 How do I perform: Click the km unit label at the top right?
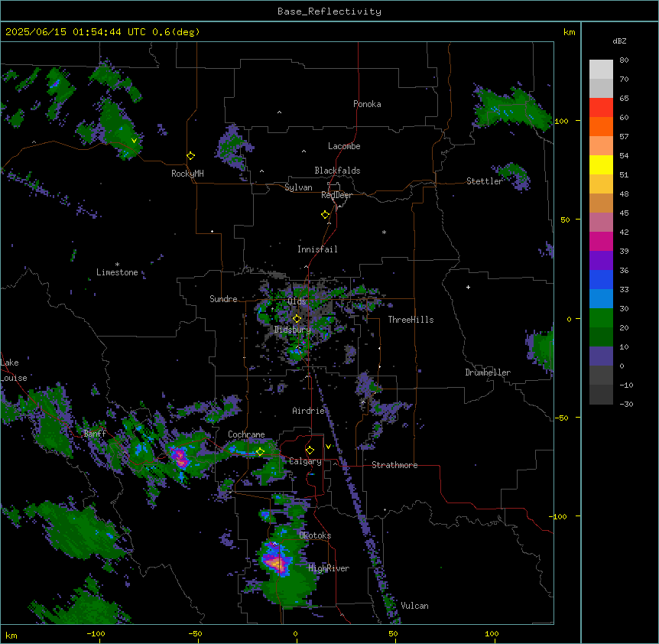[570, 32]
